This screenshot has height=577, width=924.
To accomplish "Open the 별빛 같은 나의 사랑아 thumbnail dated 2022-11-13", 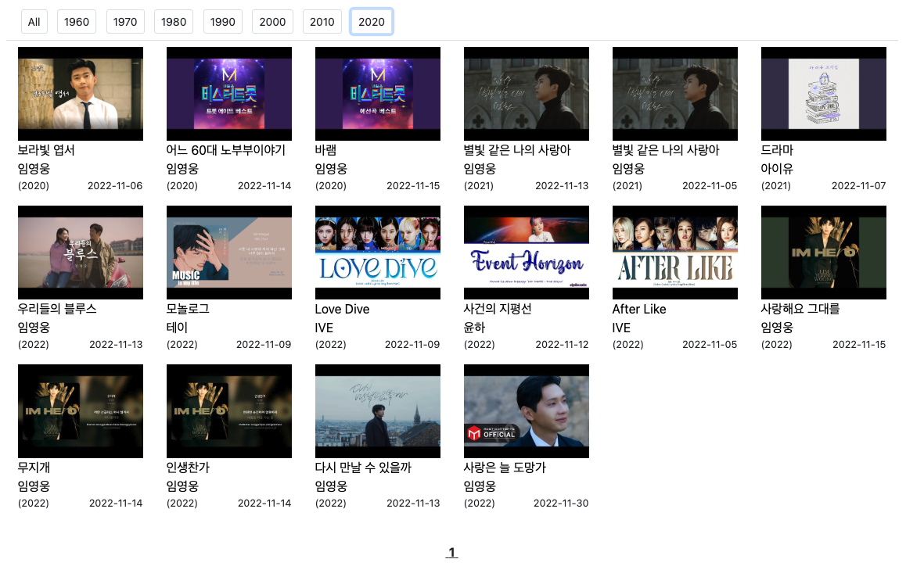I will point(527,94).
